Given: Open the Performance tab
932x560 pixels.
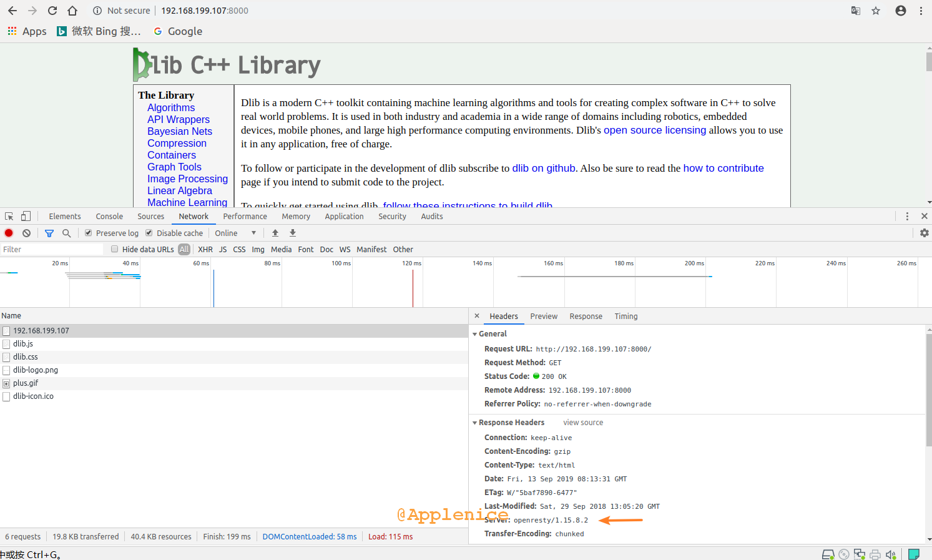Looking at the screenshot, I should pyautogui.click(x=245, y=216).
